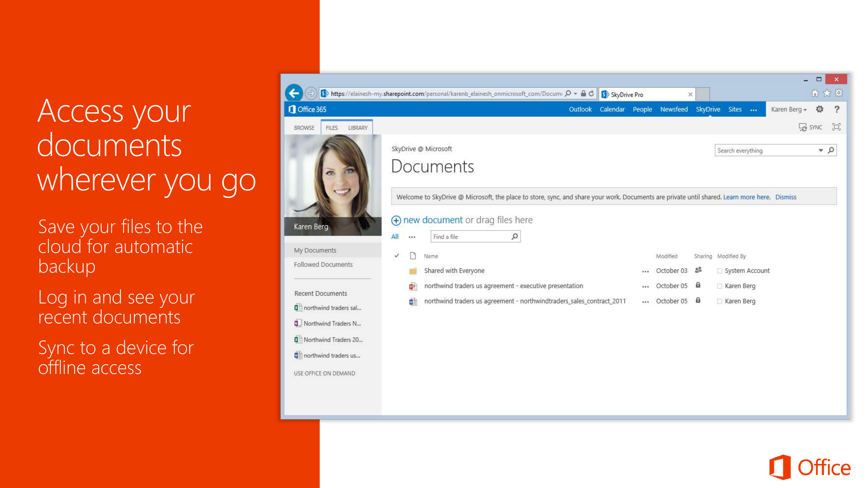Tick the checkbox beside Karen Berg, executive presentation
868x488 pixels.
click(x=720, y=286)
